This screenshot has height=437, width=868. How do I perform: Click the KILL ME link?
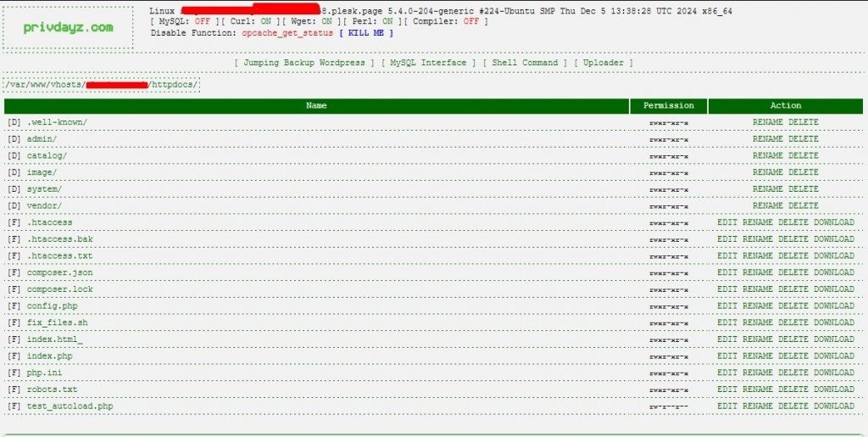pos(366,33)
